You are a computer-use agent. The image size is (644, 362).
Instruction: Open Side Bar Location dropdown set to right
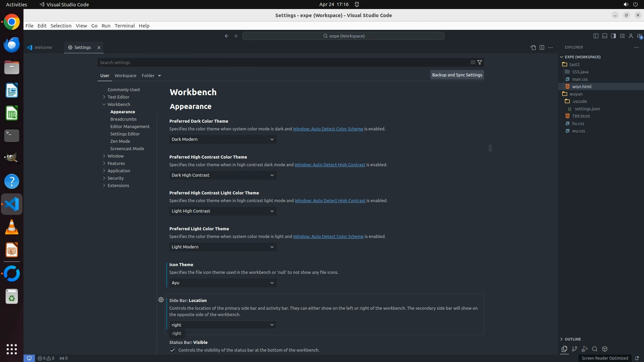[x=223, y=325]
